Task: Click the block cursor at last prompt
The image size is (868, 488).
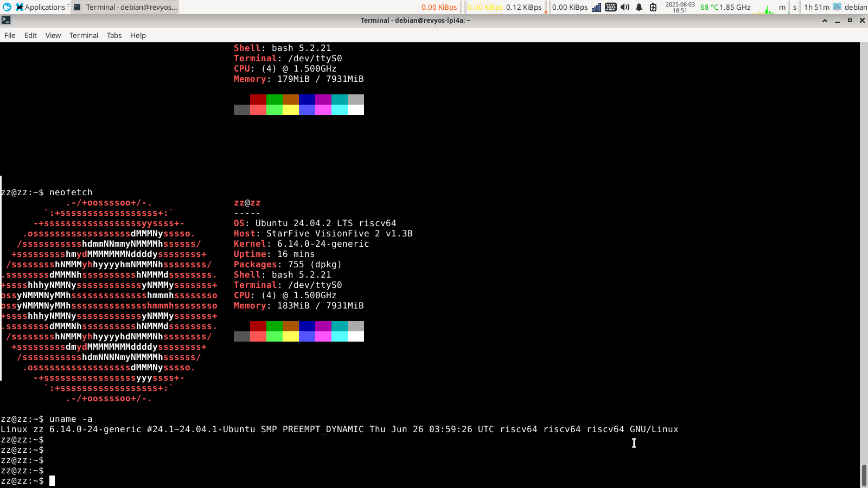Action: coord(52,480)
